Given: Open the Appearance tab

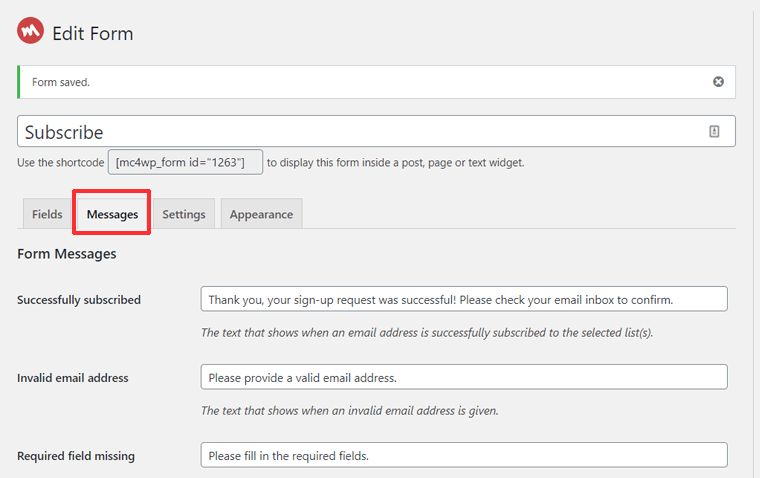Looking at the screenshot, I should [261, 214].
